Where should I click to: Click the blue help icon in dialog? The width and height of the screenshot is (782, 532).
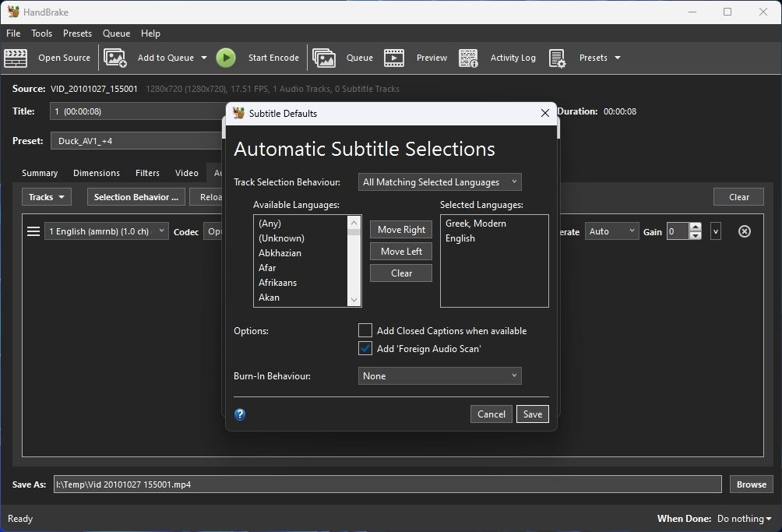coord(239,415)
